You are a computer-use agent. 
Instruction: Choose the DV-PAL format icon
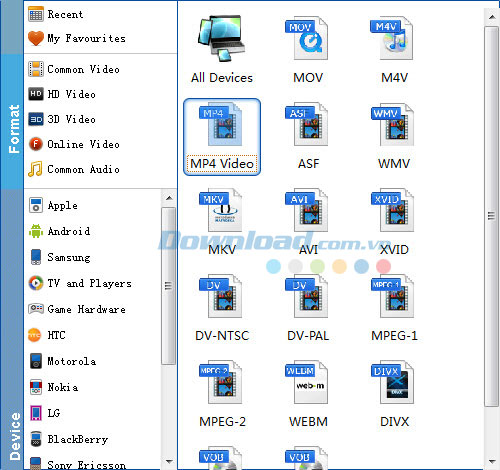307,296
